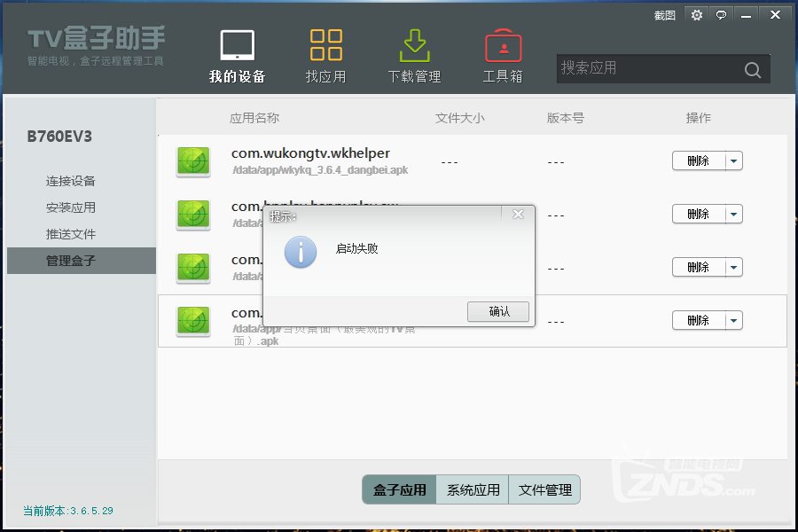Click the TV盒子助手 app logo
The width and height of the screenshot is (798, 532).
pos(96,46)
